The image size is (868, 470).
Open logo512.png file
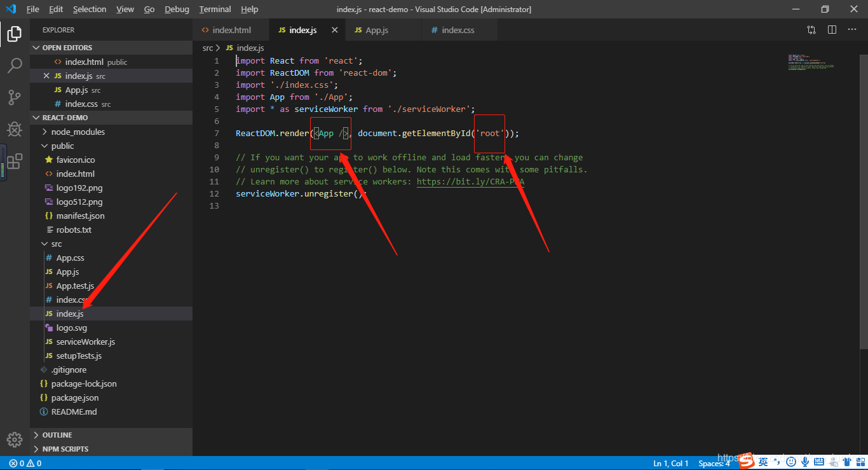111,202
